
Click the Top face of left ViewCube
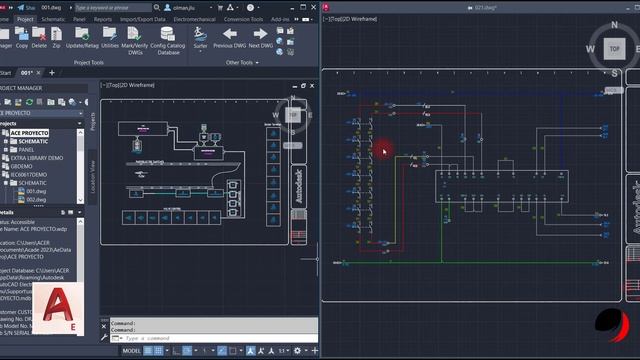click(293, 116)
